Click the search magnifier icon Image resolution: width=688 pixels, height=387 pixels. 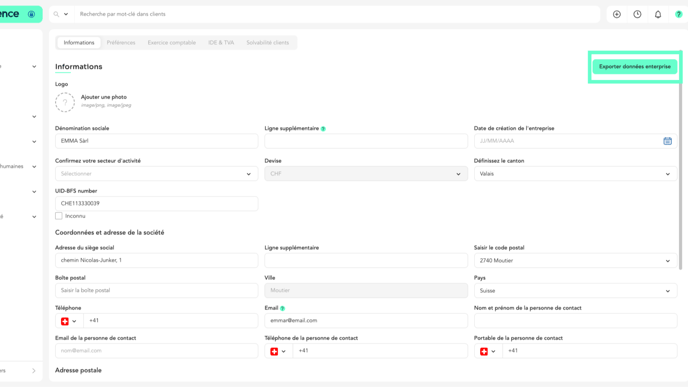[x=56, y=14]
